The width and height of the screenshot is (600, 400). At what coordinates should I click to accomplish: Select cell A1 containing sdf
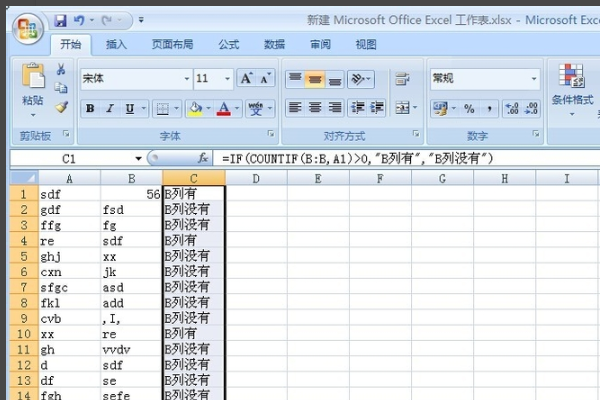[x=69, y=194]
